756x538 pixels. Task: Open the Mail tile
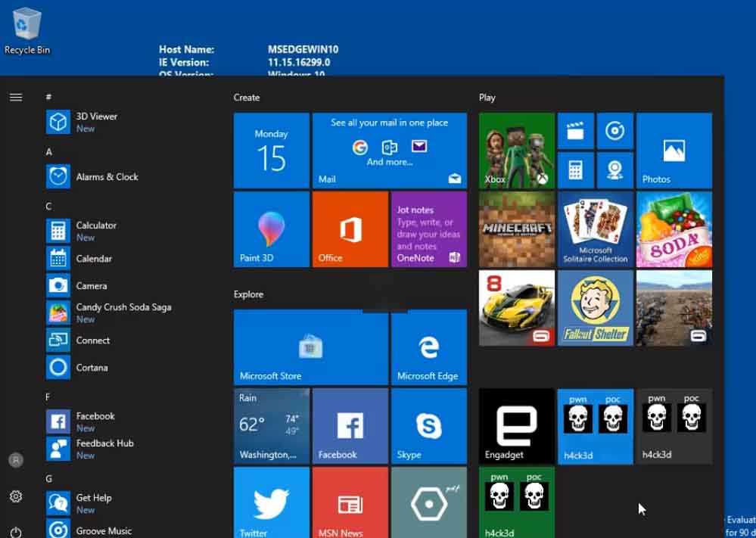pos(390,151)
